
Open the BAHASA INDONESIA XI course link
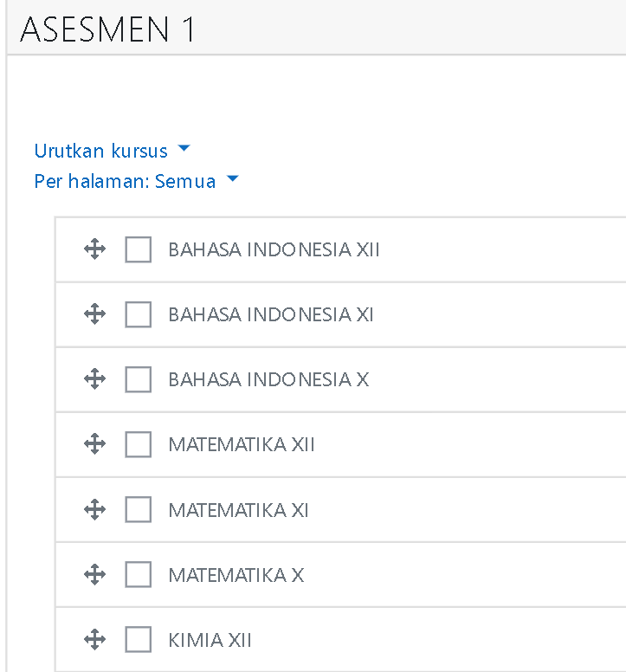pos(271,314)
